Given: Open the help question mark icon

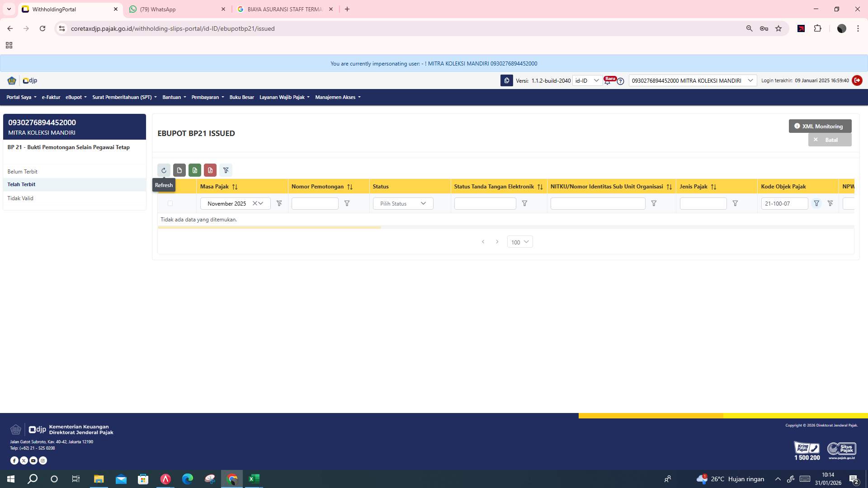Looking at the screenshot, I should (x=620, y=81).
